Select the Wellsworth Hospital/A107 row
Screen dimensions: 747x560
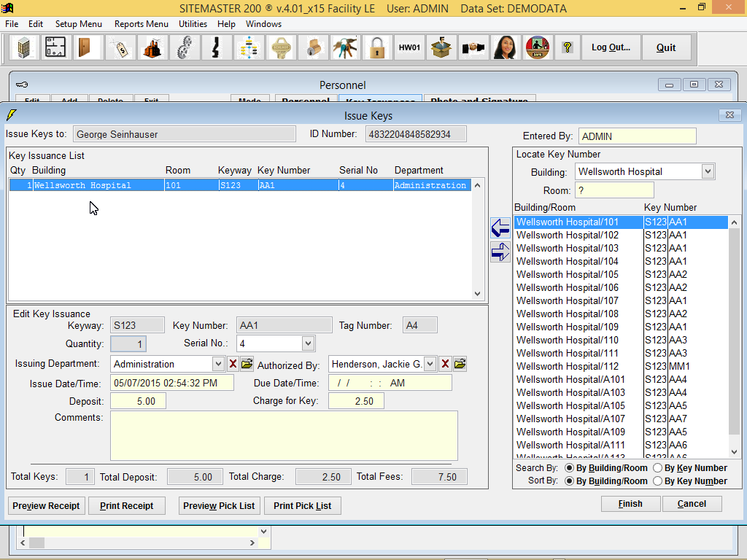621,419
